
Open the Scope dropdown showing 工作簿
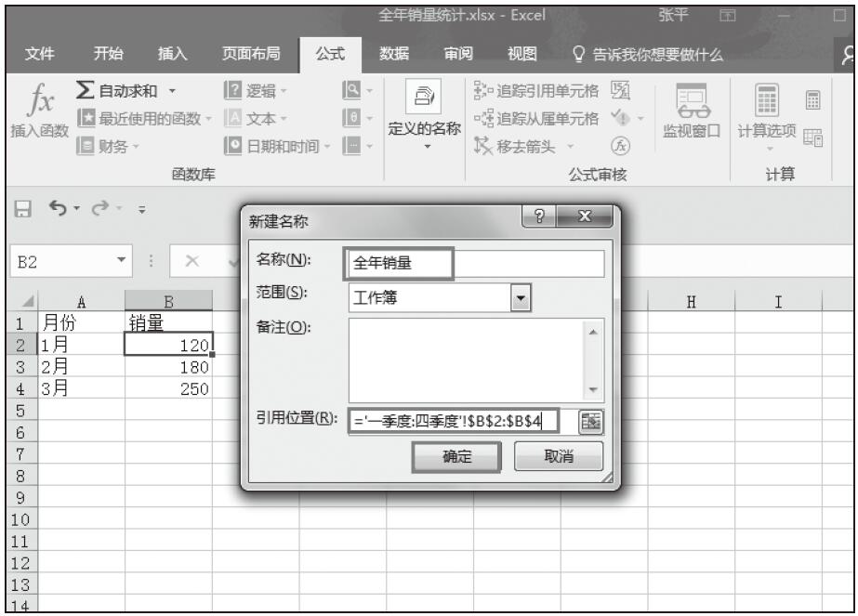tap(521, 297)
